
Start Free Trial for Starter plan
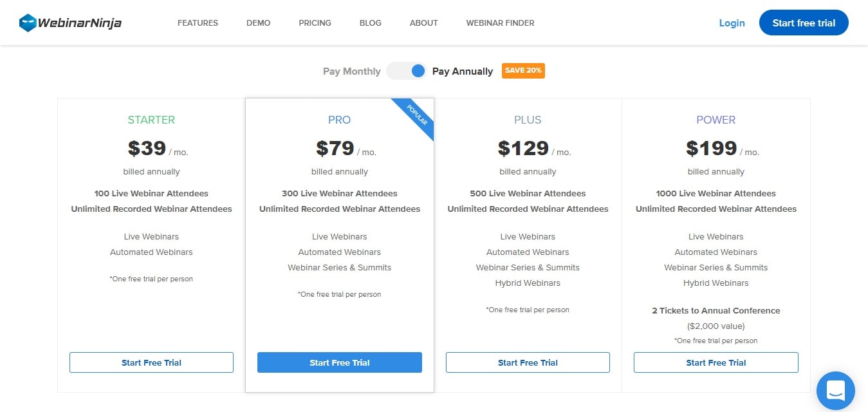pyautogui.click(x=151, y=362)
